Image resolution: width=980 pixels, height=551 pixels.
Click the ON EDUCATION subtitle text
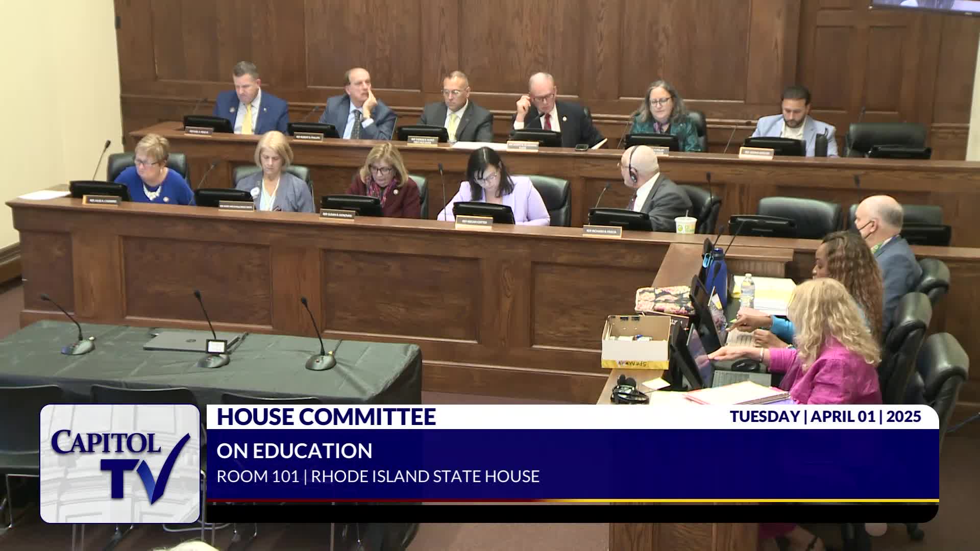tap(294, 451)
